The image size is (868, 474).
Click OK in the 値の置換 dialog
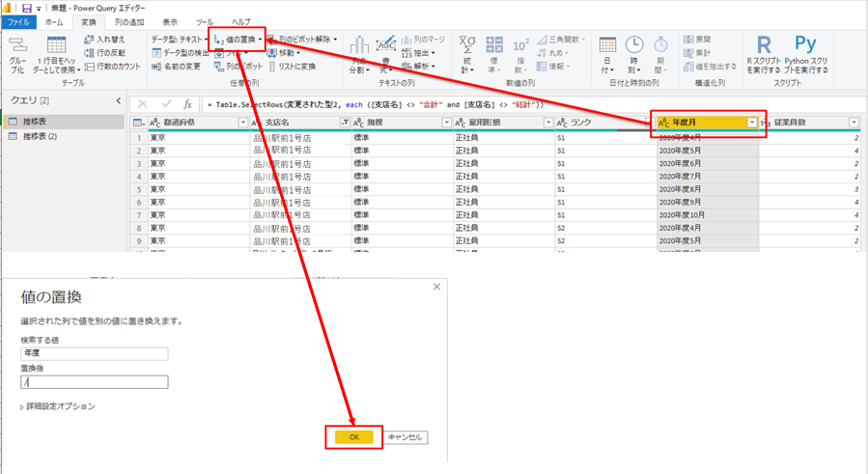(353, 437)
